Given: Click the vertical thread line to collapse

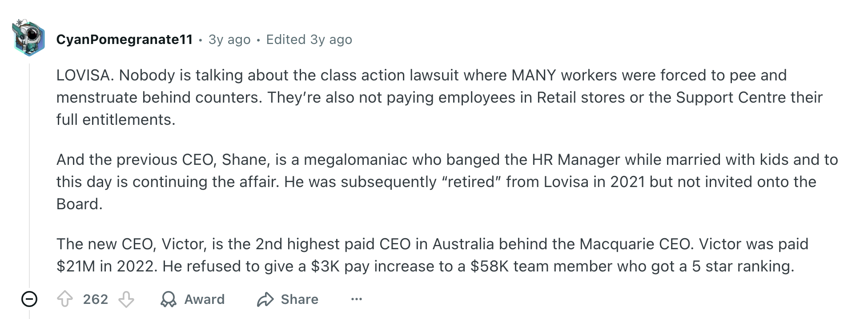Looking at the screenshot, I should [29, 178].
